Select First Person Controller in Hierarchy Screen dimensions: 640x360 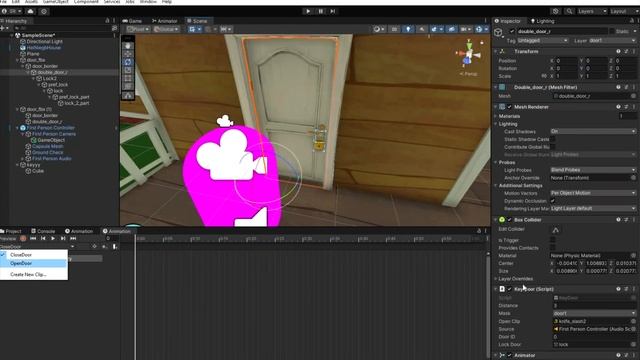pos(51,128)
